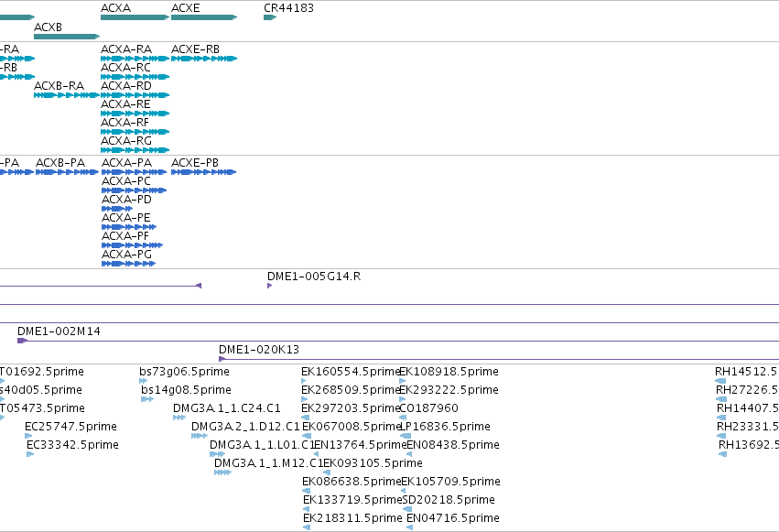Select transcript ACXA-RA
The width and height of the screenshot is (779, 532).
[x=135, y=59]
